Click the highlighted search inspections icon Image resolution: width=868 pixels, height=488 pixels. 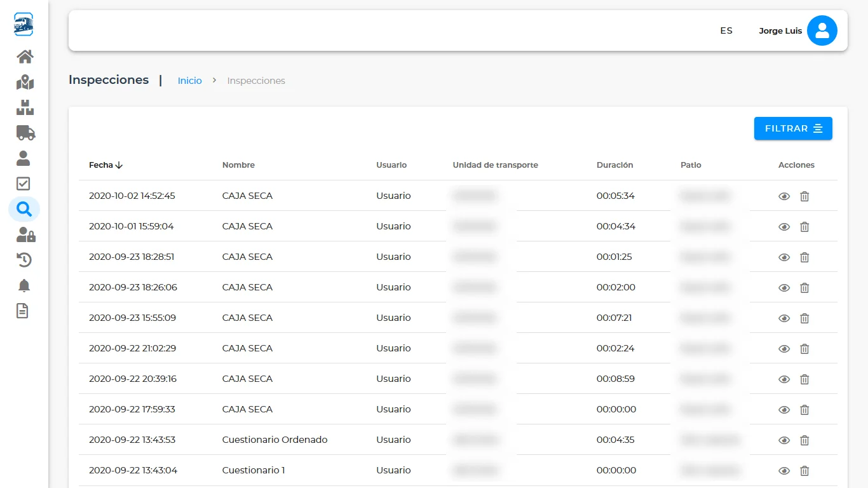pyautogui.click(x=24, y=209)
